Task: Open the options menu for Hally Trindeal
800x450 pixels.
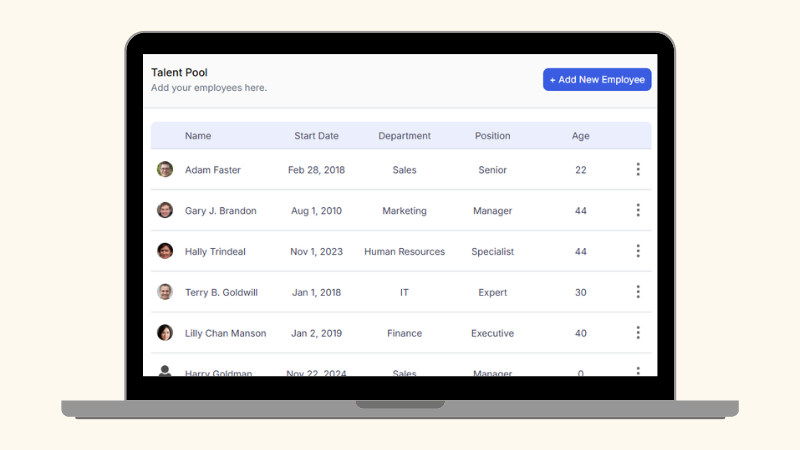Action: [x=638, y=251]
